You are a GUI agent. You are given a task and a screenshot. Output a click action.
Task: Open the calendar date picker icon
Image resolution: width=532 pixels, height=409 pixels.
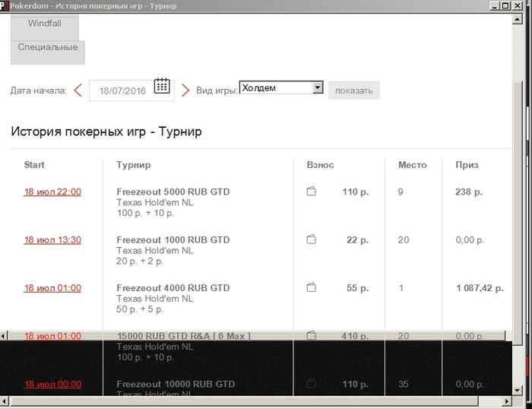click(x=162, y=86)
